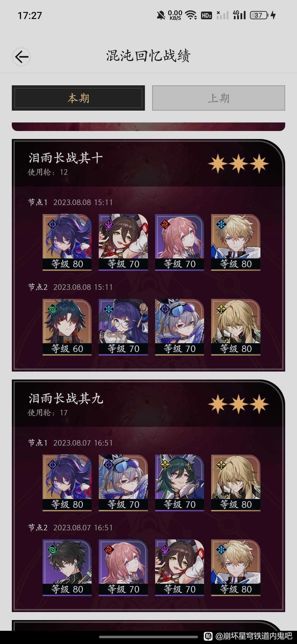
Task: Click Asta's fire element icon in 其九
Action: (x=109, y=550)
